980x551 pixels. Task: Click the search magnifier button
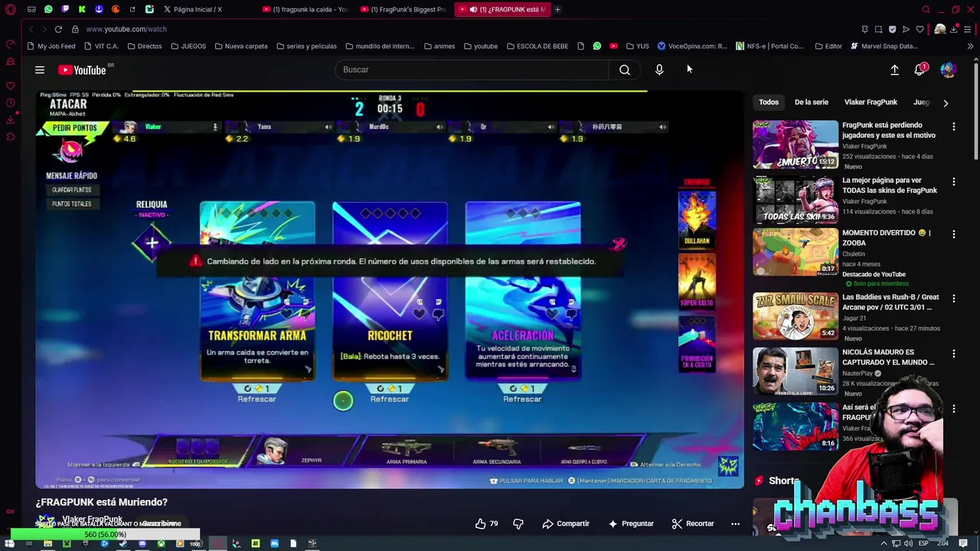click(x=625, y=70)
